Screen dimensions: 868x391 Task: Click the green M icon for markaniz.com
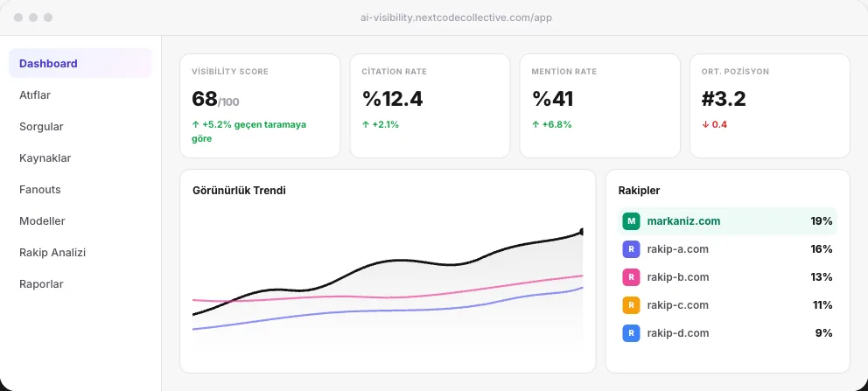pyautogui.click(x=631, y=221)
